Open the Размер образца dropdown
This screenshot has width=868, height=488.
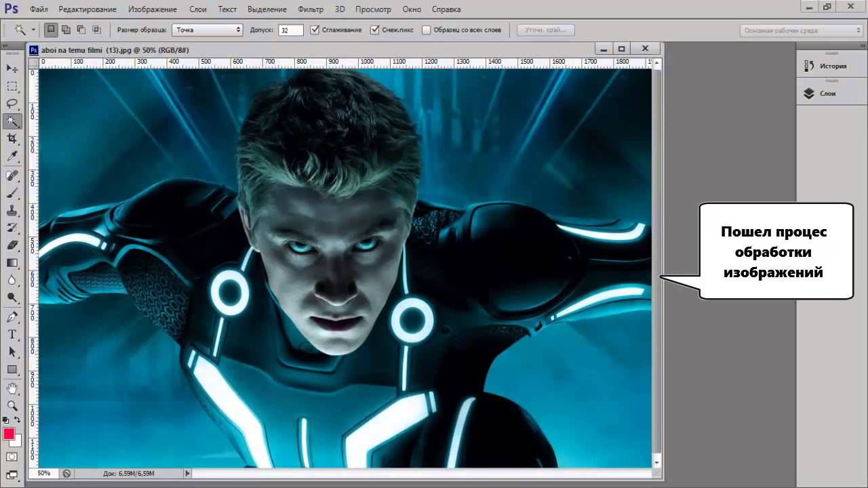point(208,30)
